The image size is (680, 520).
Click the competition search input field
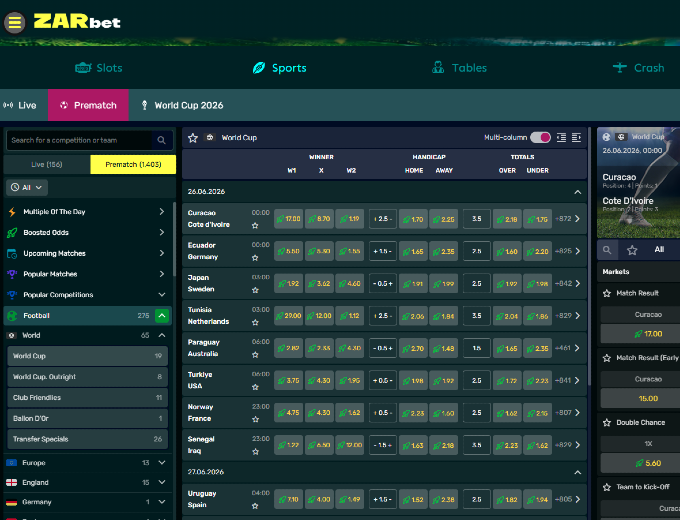pos(79,140)
